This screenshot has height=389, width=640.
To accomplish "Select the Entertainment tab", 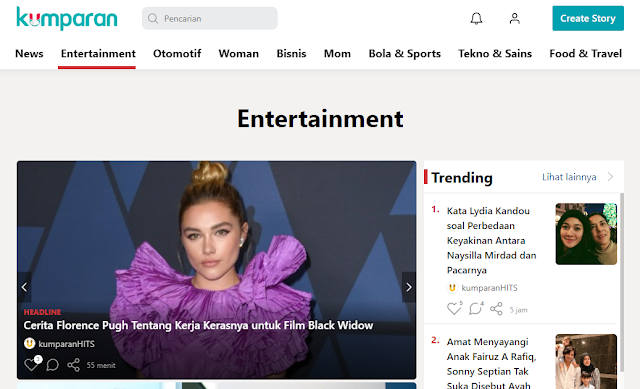I will click(x=98, y=53).
